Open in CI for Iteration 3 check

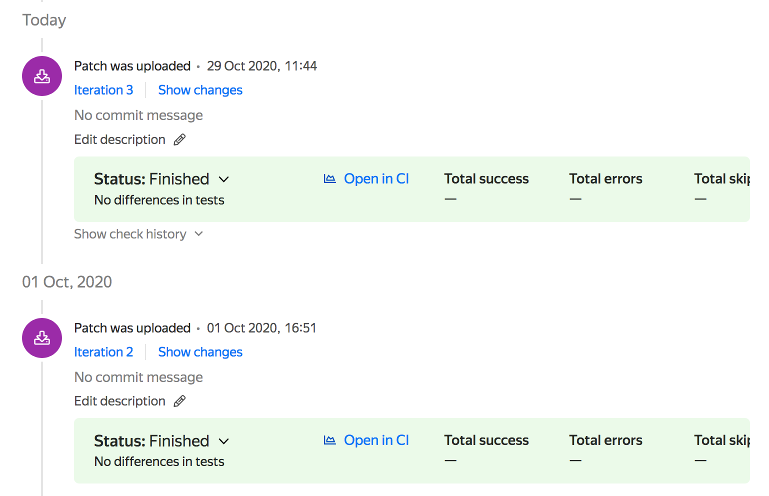[376, 179]
